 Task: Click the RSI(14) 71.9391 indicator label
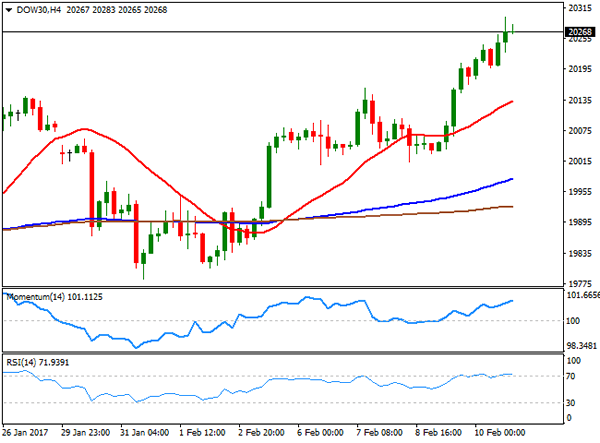[x=38, y=362]
